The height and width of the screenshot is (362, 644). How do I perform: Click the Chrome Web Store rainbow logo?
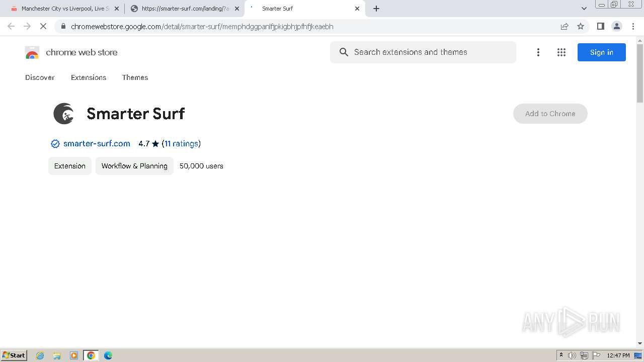click(32, 52)
